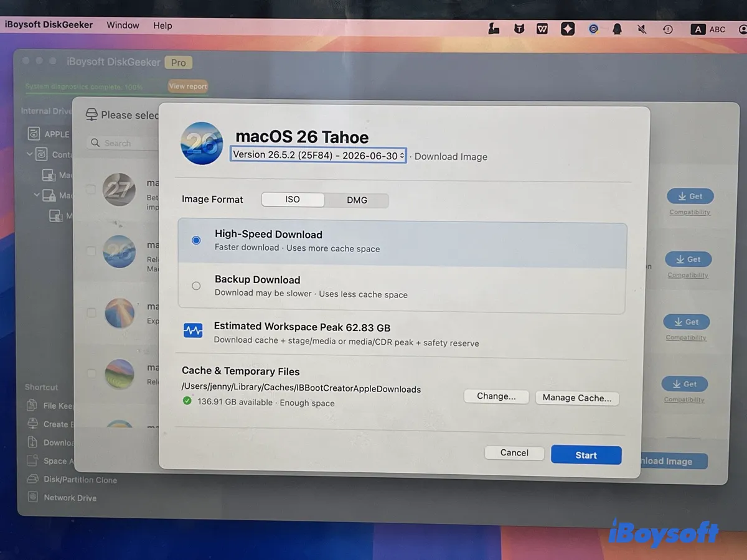Click the Estimated Workspace Peak pulse icon

click(x=193, y=330)
